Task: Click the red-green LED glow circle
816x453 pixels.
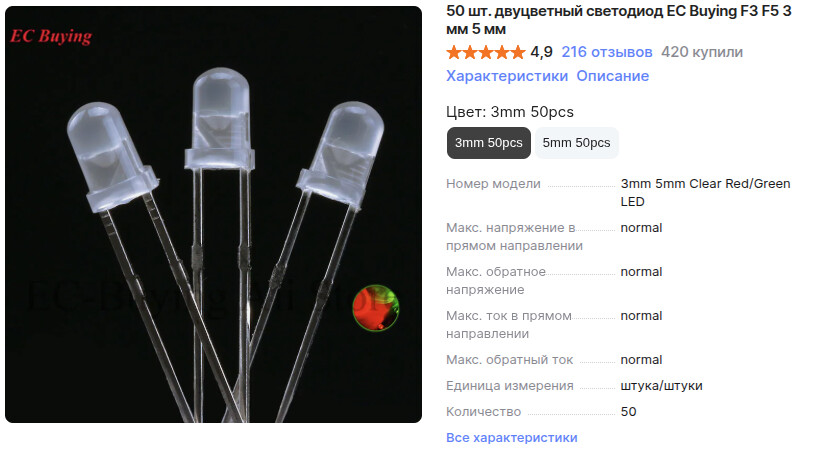Action: [376, 308]
